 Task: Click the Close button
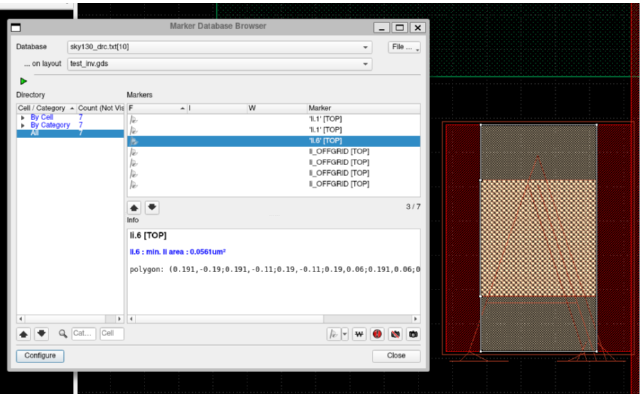(x=396, y=356)
